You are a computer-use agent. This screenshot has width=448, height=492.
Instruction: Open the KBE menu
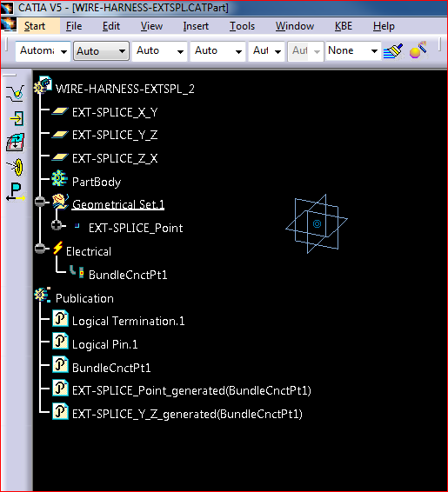[344, 26]
